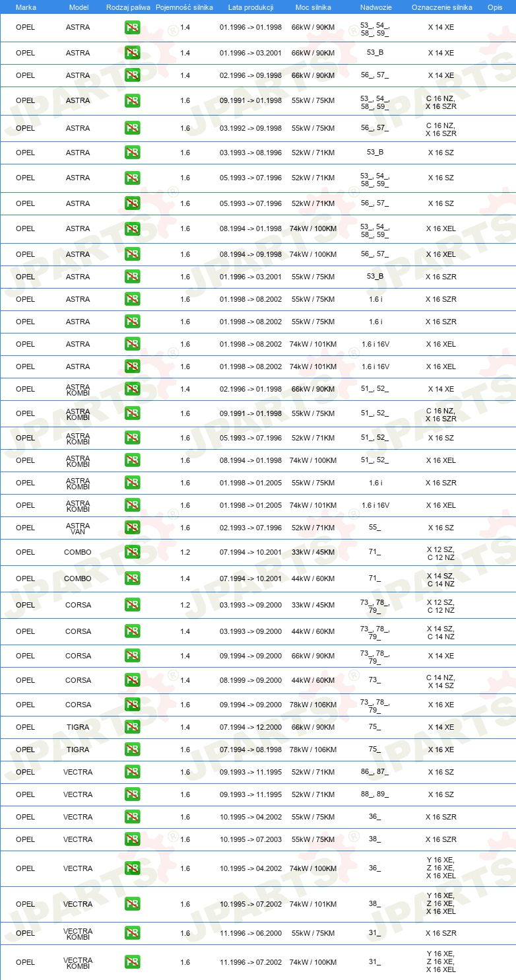The width and height of the screenshot is (516, 980).
Task: Click the Rodzaj paliwa column header
Action: point(128,7)
